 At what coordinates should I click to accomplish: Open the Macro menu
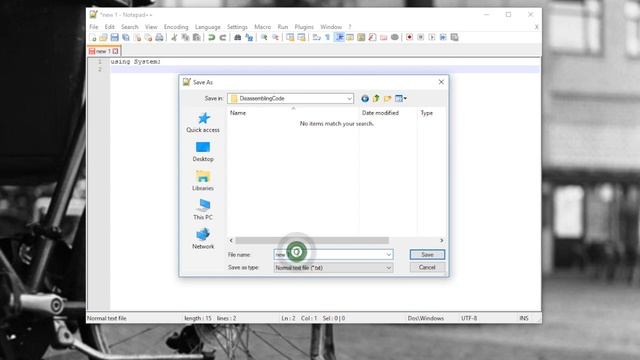(x=262, y=27)
